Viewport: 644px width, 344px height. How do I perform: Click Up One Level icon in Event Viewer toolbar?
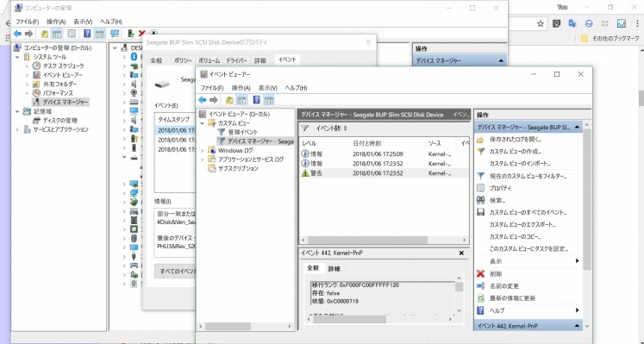229,100
